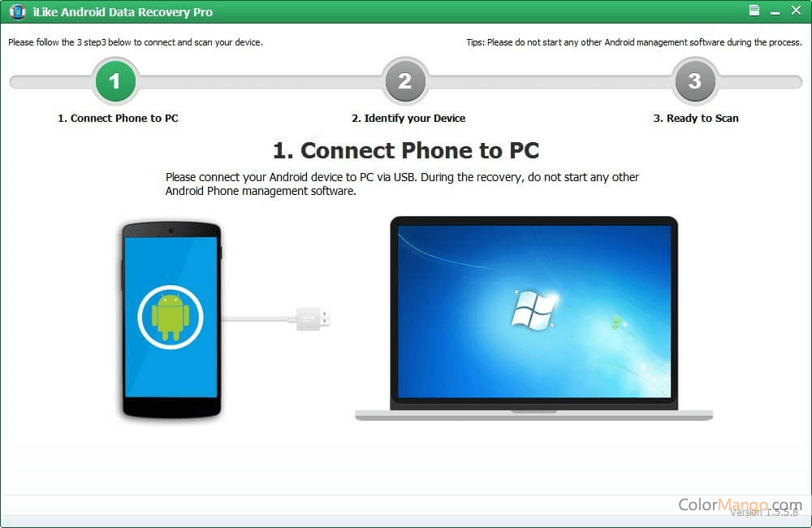Viewport: 812px width, 528px height.
Task: Click the step 3 gray circle
Action: pyautogui.click(x=694, y=81)
